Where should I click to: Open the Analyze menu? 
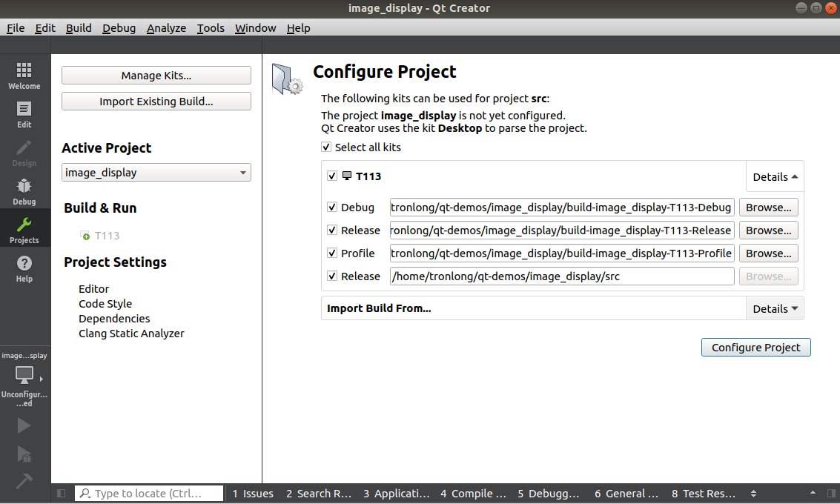click(166, 28)
